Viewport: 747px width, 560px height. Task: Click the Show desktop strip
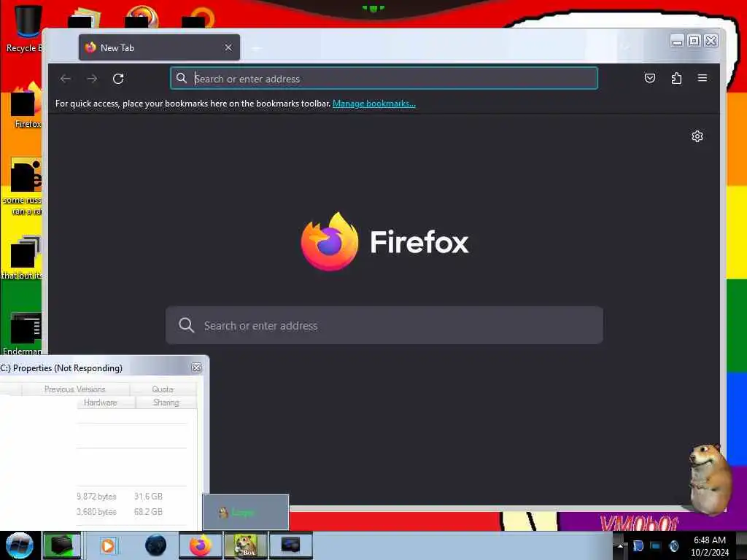click(x=741, y=545)
